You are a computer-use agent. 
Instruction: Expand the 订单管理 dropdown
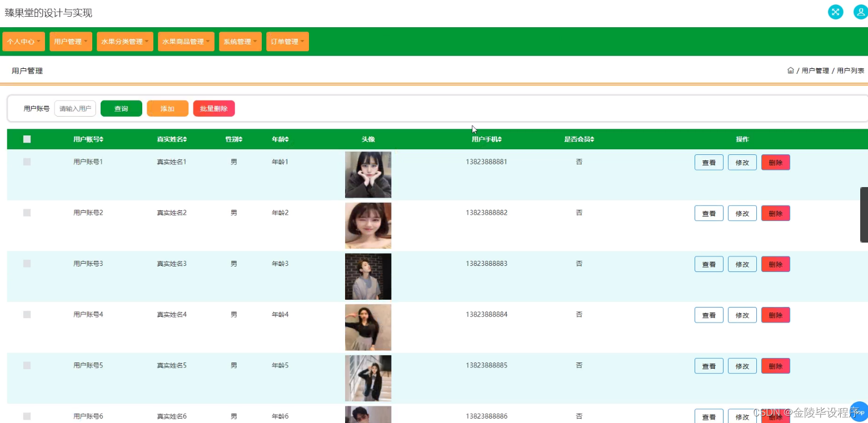287,41
